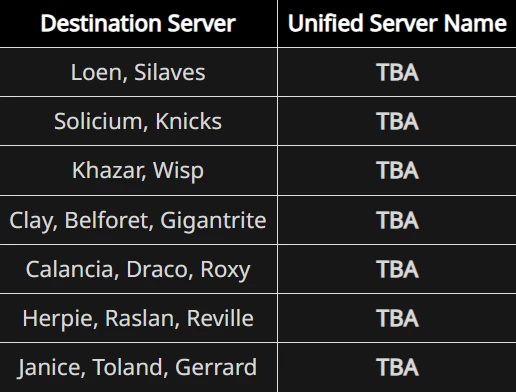This screenshot has width=516, height=392.
Task: Click TBA beside Herpie, Raslan, Reville
Action: 397,318
